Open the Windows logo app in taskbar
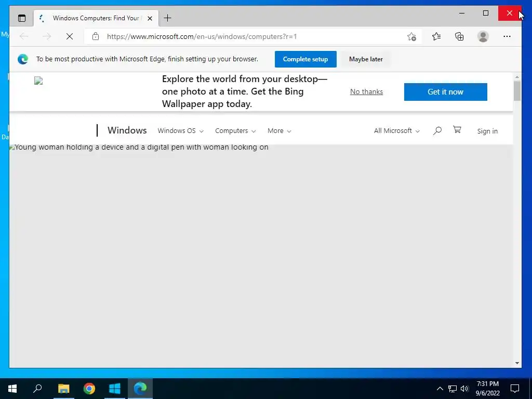The width and height of the screenshot is (532, 399). click(x=115, y=389)
